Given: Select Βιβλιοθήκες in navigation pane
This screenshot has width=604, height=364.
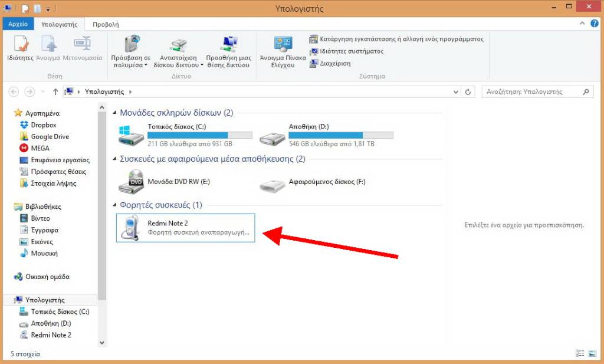Looking at the screenshot, I should click(x=38, y=207).
